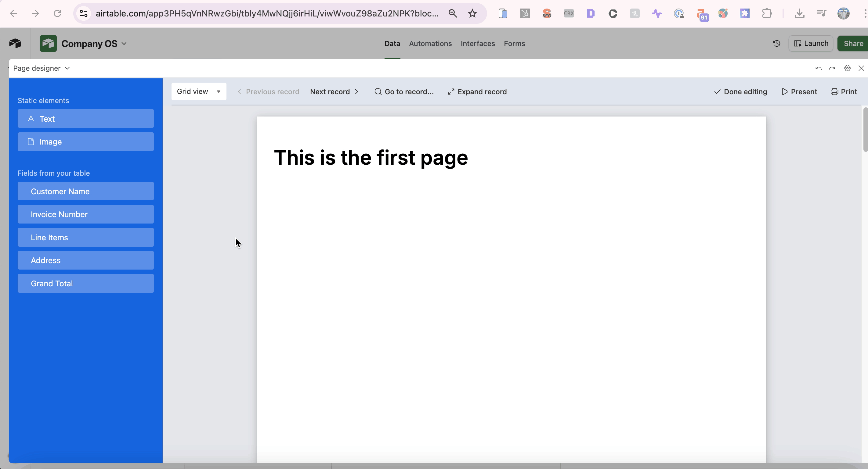The width and height of the screenshot is (868, 469).
Task: Open the Grid view dropdown
Action: pos(199,91)
